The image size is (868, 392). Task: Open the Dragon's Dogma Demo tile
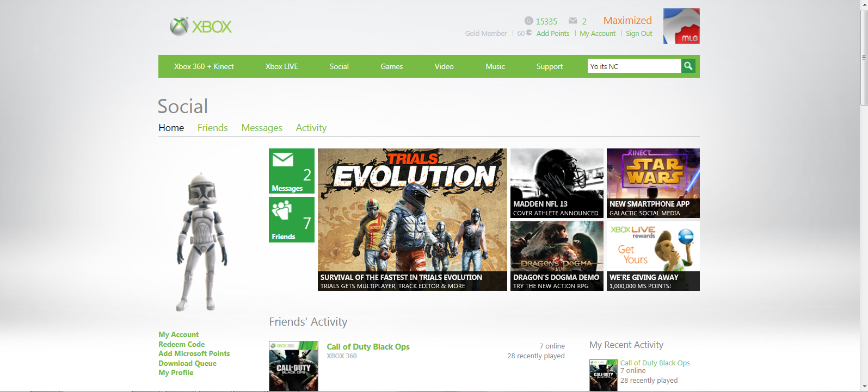[557, 256]
